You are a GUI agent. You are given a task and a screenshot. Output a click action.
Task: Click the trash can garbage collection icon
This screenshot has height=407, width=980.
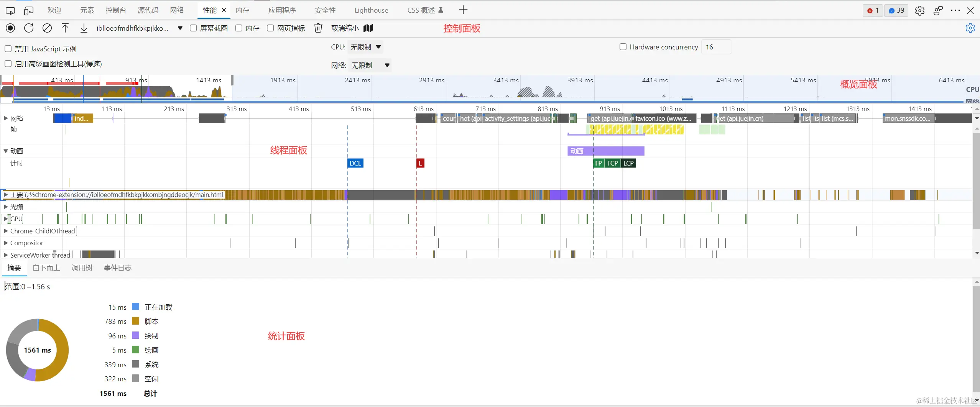coord(318,28)
